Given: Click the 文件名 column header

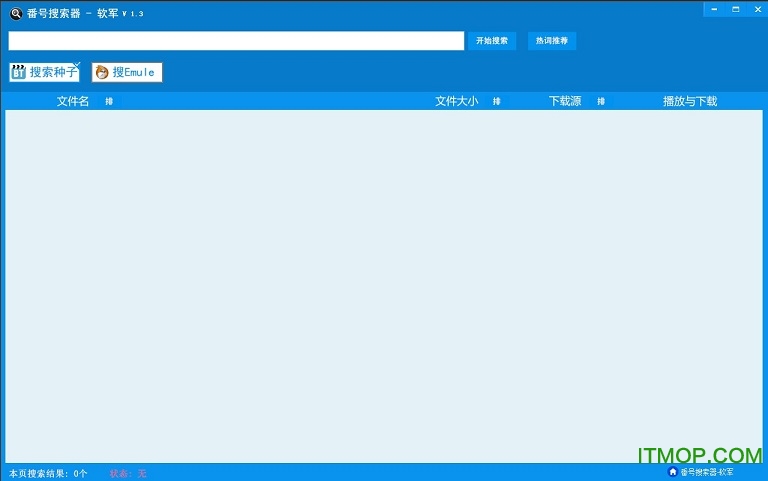Looking at the screenshot, I should pos(73,101).
